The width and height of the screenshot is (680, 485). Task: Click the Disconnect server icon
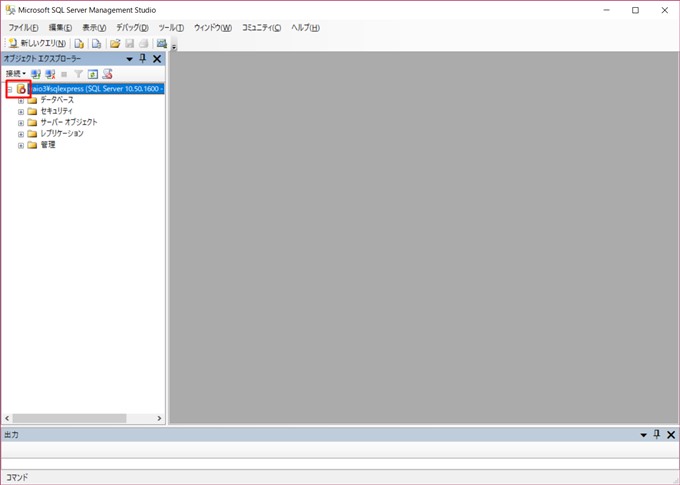tap(50, 74)
